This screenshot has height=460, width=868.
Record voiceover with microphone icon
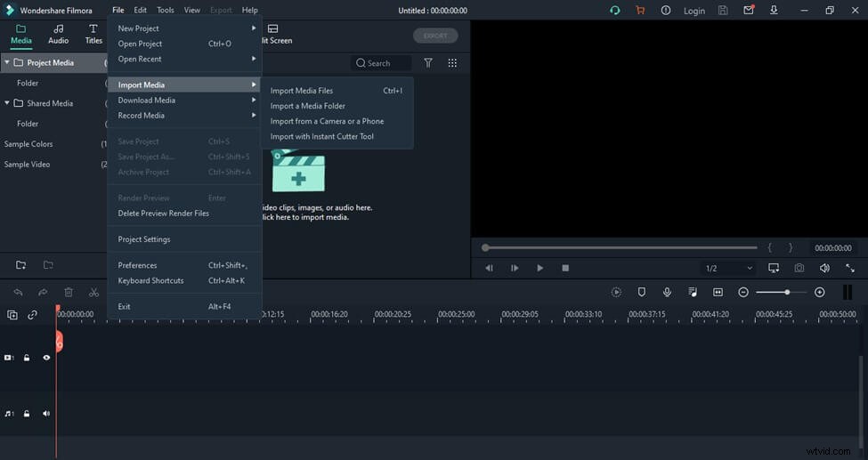[667, 292]
